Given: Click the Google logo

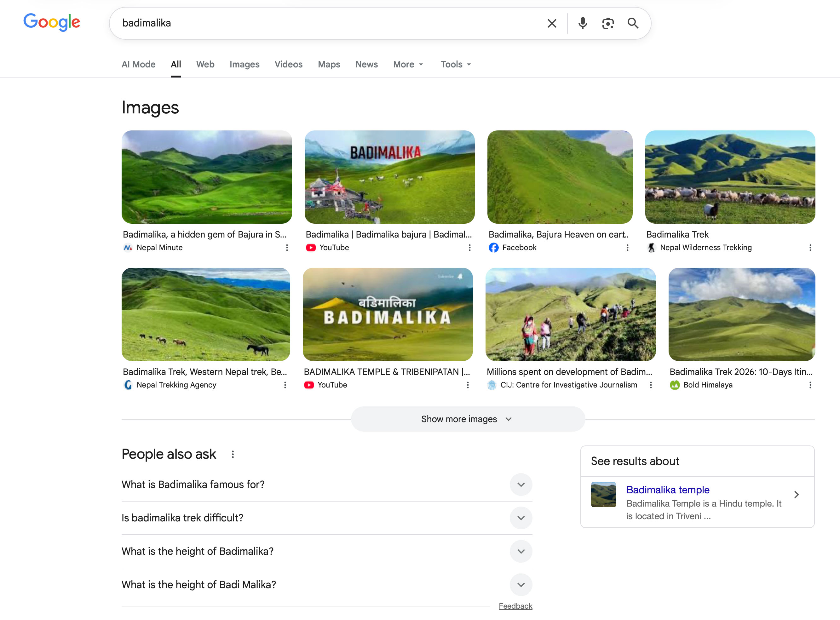Looking at the screenshot, I should coord(51,22).
